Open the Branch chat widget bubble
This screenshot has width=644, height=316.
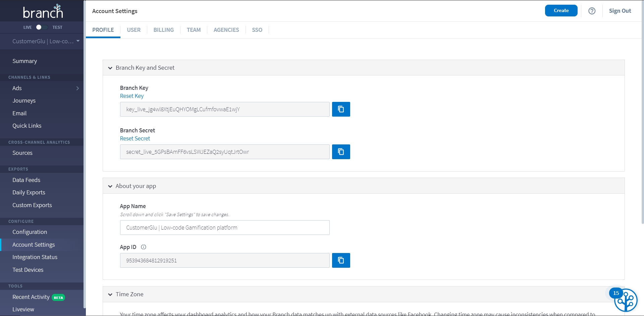(x=625, y=300)
